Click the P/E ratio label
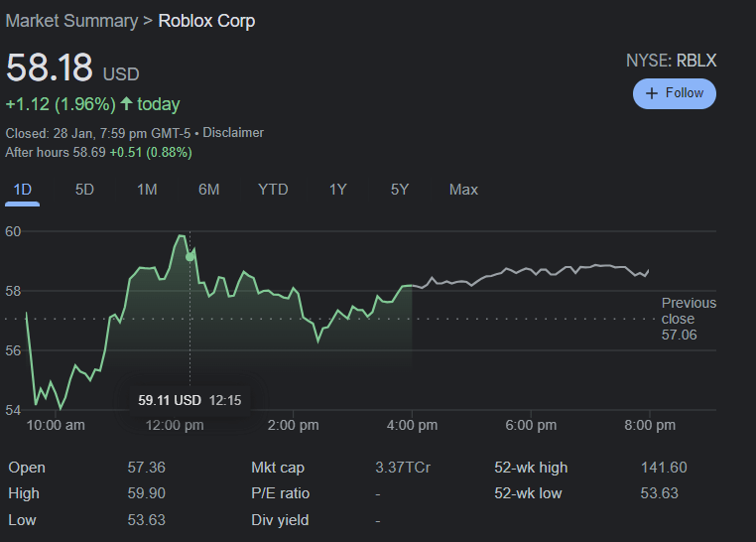 click(280, 493)
